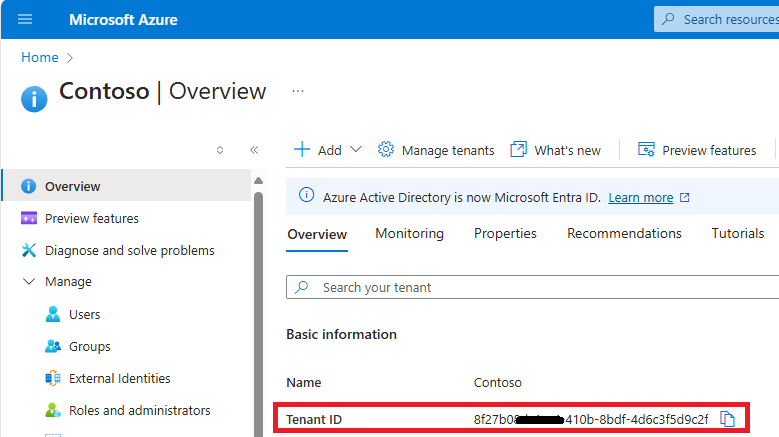
Task: Expand the Add dropdown chevron
Action: click(356, 149)
